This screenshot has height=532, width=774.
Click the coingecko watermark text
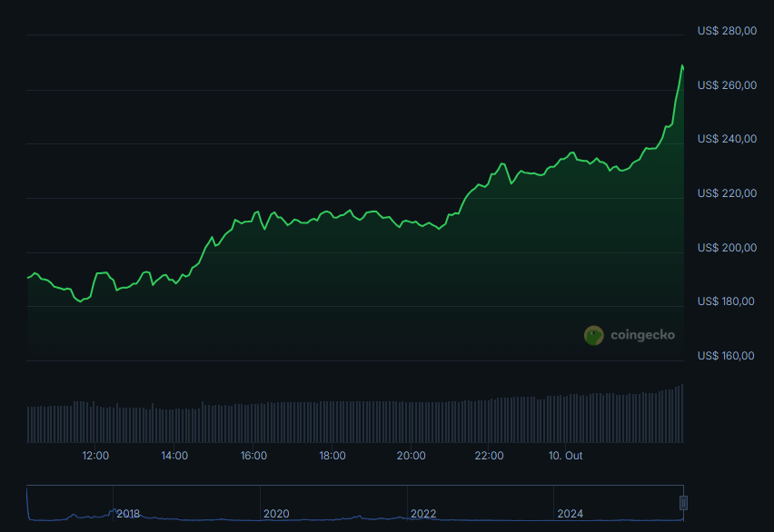[x=642, y=335]
